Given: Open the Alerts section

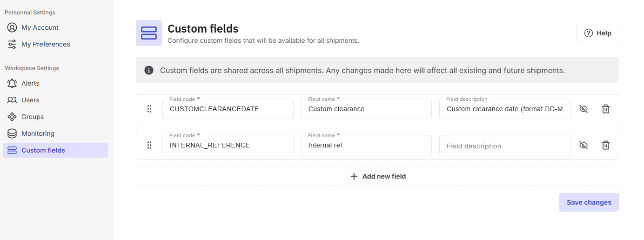Looking at the screenshot, I should (x=30, y=83).
